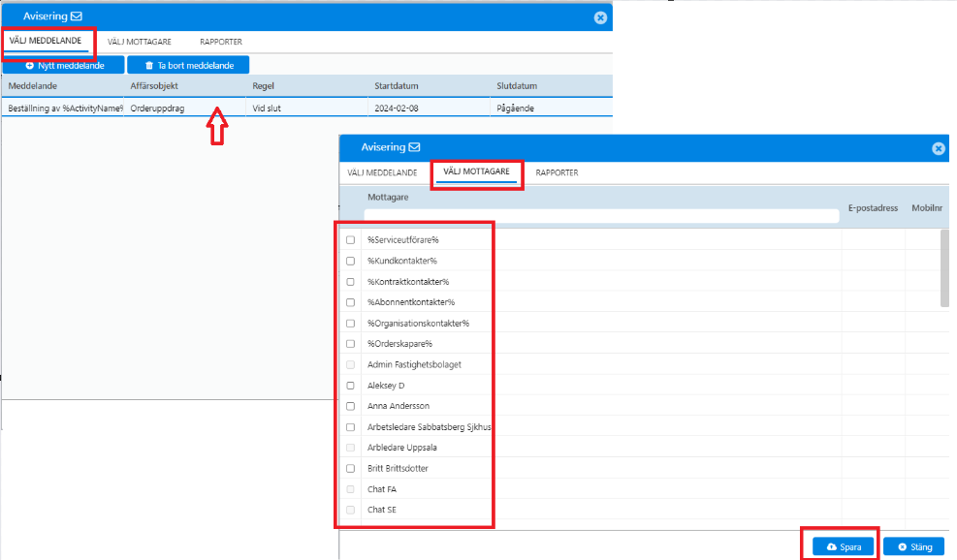Click the recipient list vertical scrollbar
The height and width of the screenshot is (560, 957).
pyautogui.click(x=944, y=268)
